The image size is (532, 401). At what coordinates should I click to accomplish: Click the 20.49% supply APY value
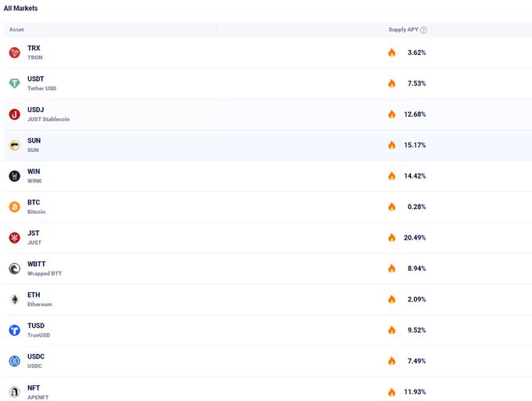tap(415, 237)
